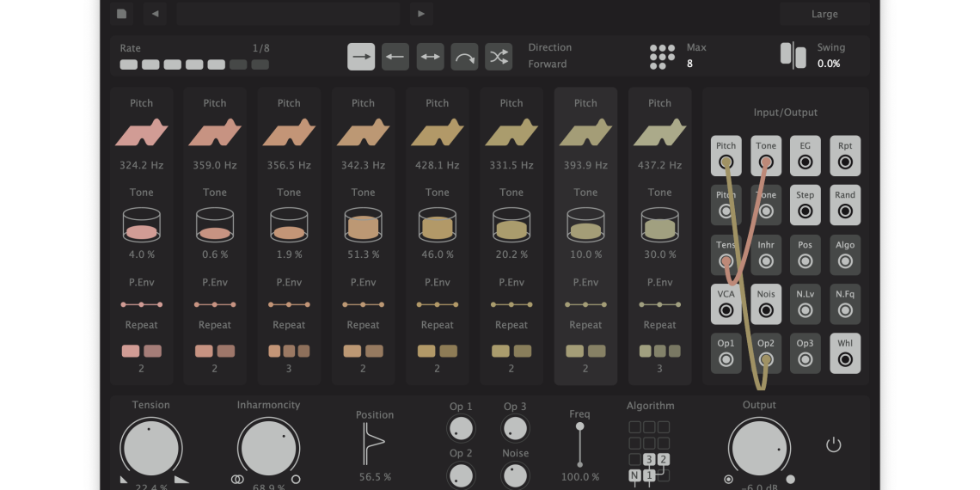The image size is (980, 490).
Task: Go to next preset with right arrow
Action: (420, 14)
